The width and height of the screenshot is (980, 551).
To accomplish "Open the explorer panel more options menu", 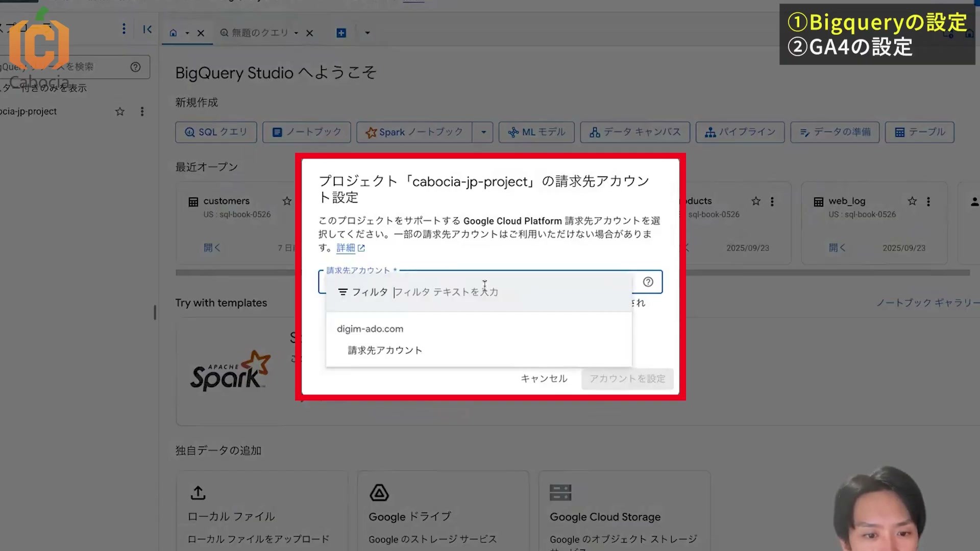I will coord(124,29).
